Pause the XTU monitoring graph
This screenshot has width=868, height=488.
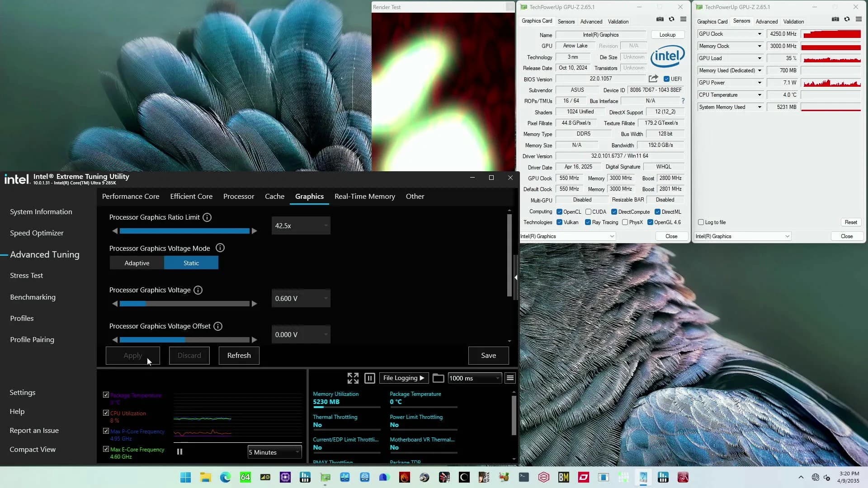(x=179, y=452)
